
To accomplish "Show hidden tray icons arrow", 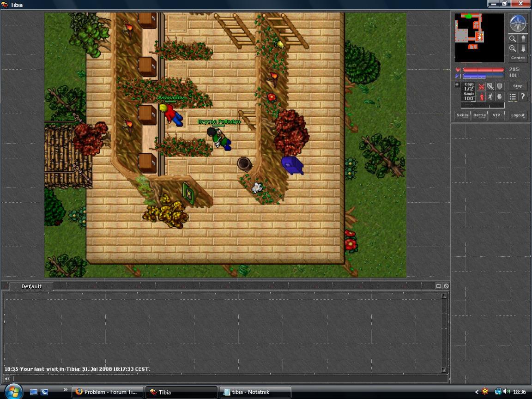I will [477, 392].
